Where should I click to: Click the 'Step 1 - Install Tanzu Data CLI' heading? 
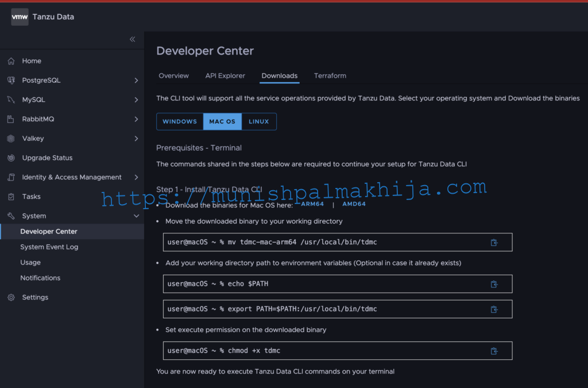point(209,189)
